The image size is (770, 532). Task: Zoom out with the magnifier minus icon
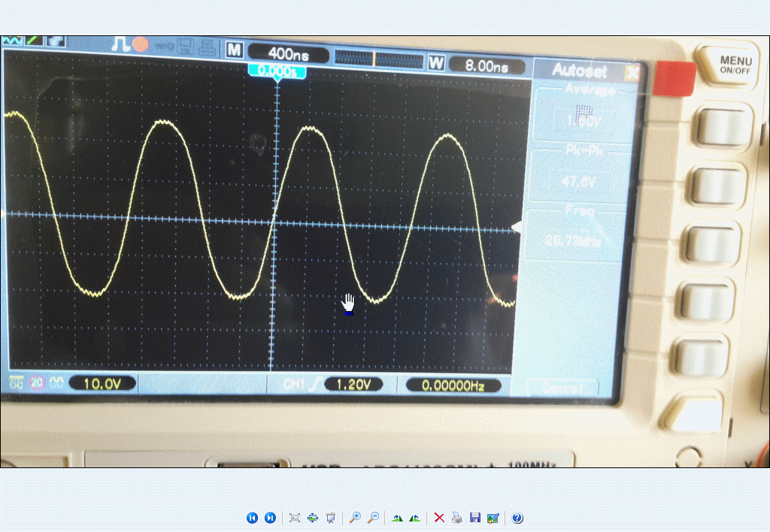point(372,518)
